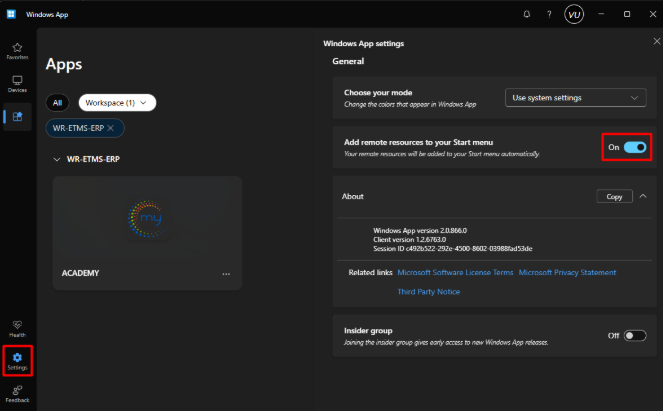Select the All filter tab

pyautogui.click(x=58, y=102)
